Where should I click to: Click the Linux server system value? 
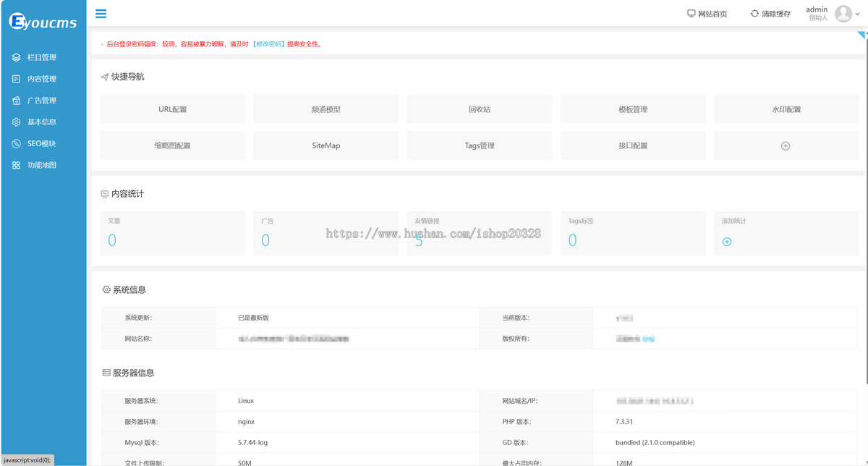tap(246, 401)
